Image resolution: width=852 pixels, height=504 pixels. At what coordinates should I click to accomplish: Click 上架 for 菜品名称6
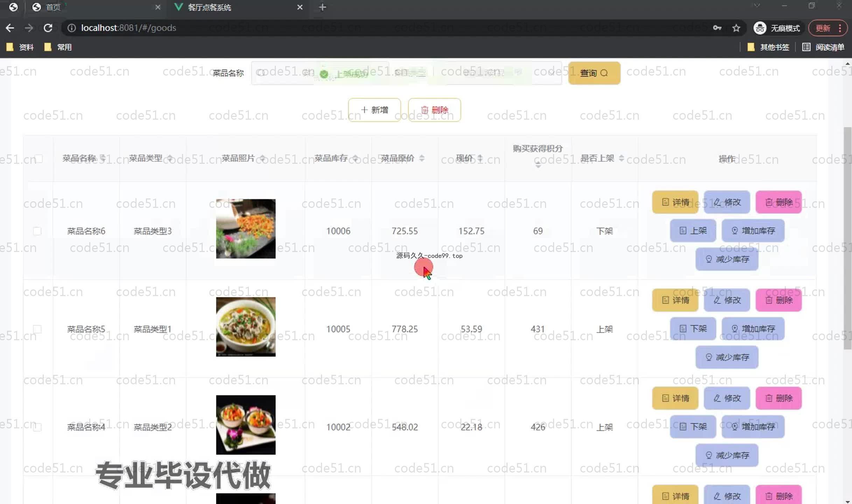pyautogui.click(x=693, y=231)
